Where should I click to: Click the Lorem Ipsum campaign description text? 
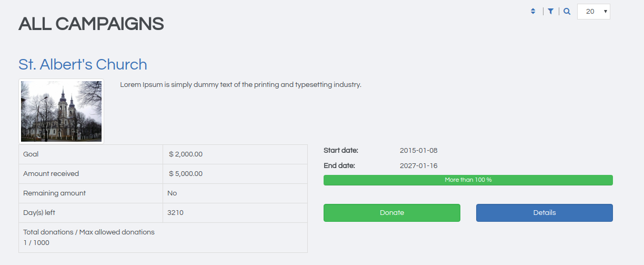click(x=240, y=84)
